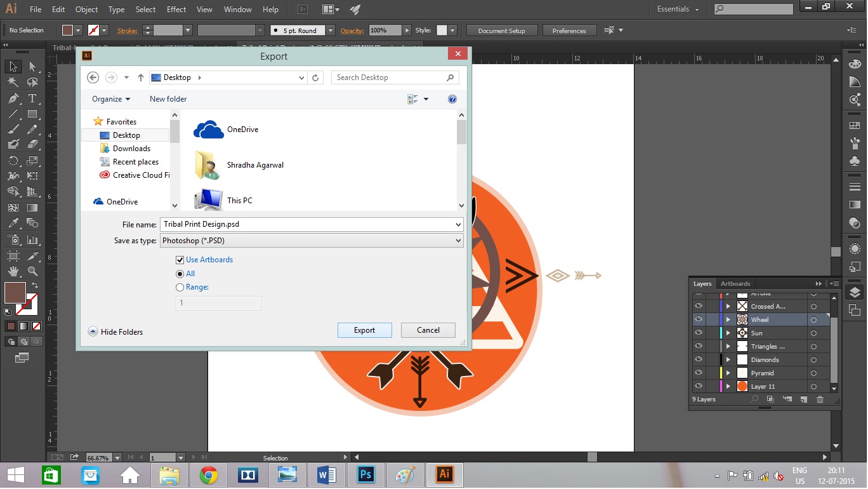The image size is (868, 489).
Task: Select the Magic Wand tool
Action: pos(13,82)
